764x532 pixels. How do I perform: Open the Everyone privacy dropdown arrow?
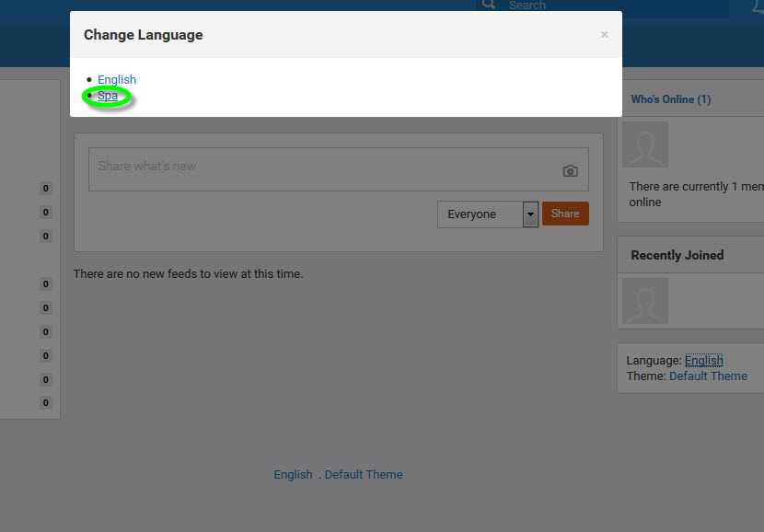point(530,214)
